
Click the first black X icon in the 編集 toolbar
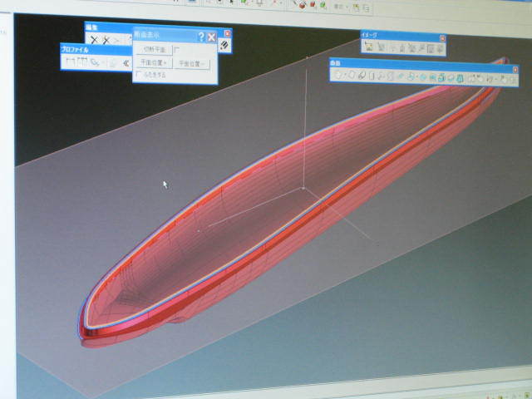(x=94, y=41)
